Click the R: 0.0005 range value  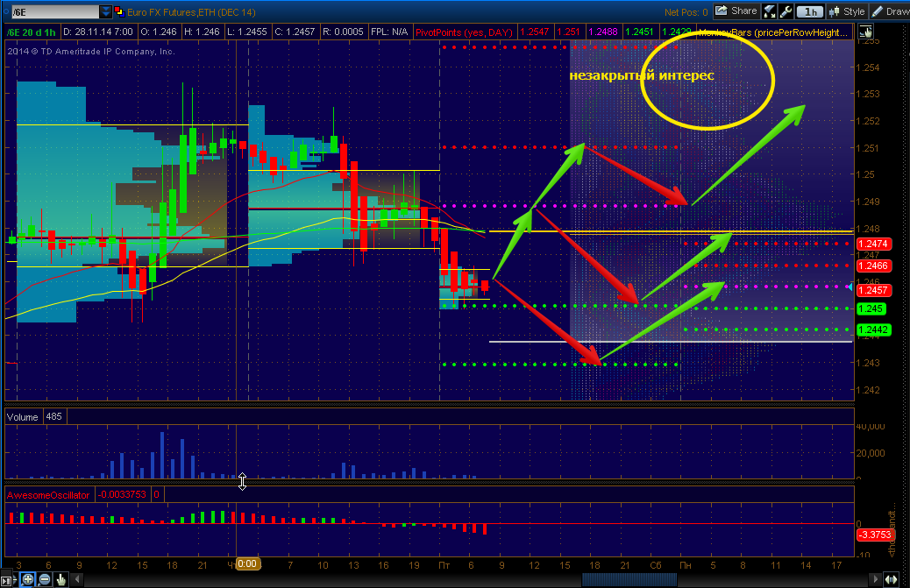pos(343,32)
